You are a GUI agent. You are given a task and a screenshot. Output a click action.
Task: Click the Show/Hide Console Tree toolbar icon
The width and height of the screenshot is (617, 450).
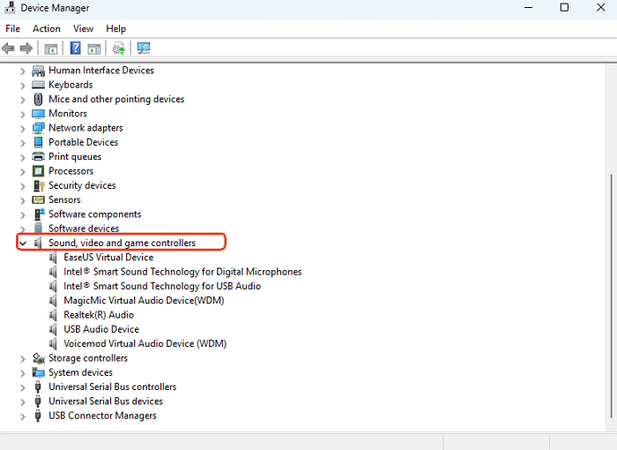(51, 49)
